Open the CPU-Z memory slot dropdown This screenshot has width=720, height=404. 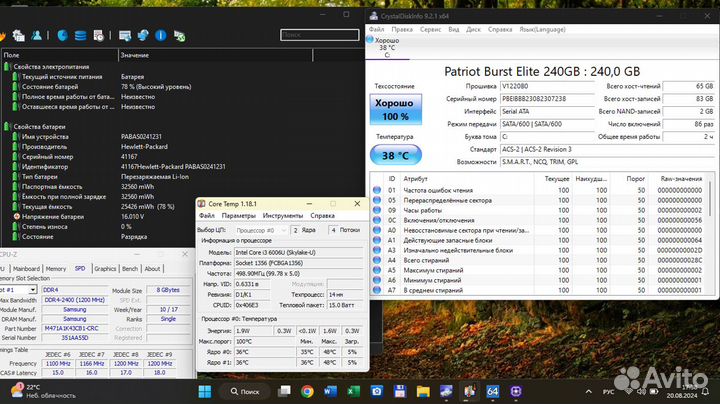pos(33,290)
